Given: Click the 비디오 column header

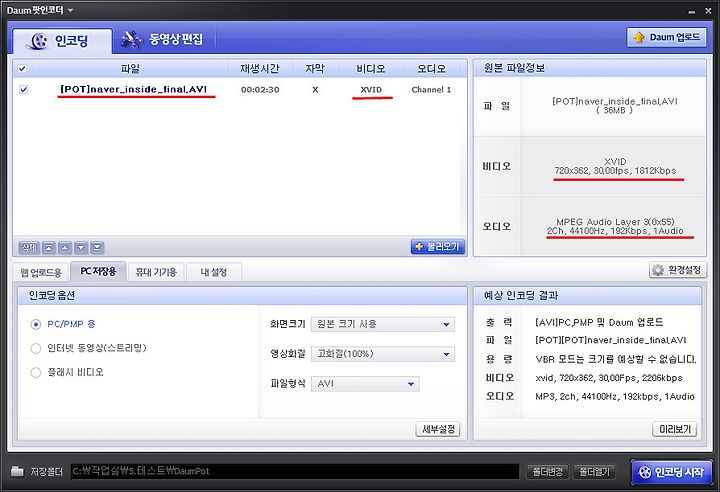Looking at the screenshot, I should tap(371, 68).
